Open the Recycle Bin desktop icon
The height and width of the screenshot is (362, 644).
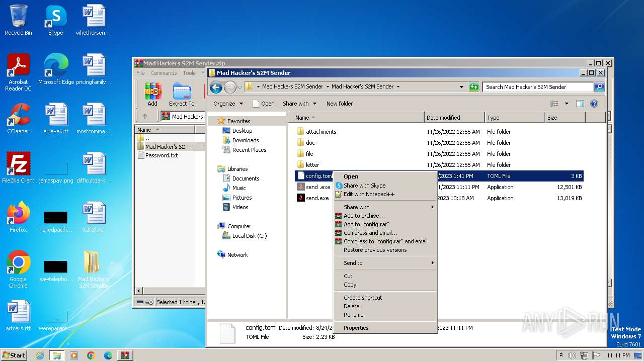coord(18,20)
